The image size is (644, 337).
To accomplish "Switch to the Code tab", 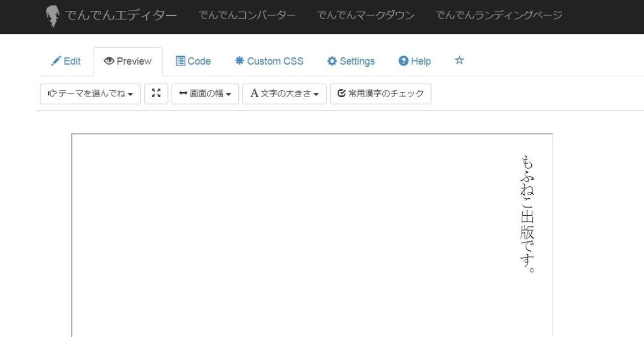I will click(x=193, y=61).
